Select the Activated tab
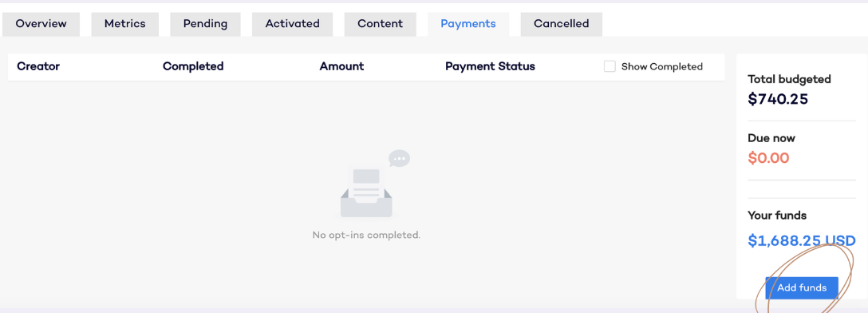868x313 pixels. (292, 24)
